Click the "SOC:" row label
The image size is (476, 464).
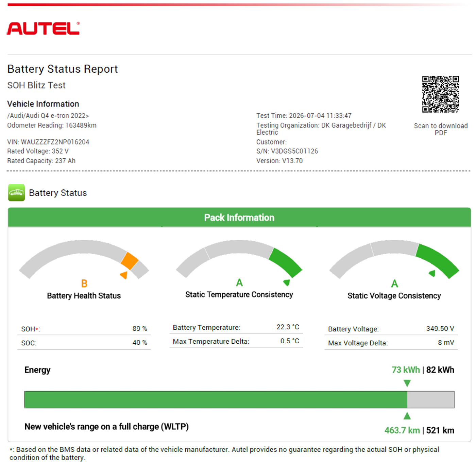point(29,343)
